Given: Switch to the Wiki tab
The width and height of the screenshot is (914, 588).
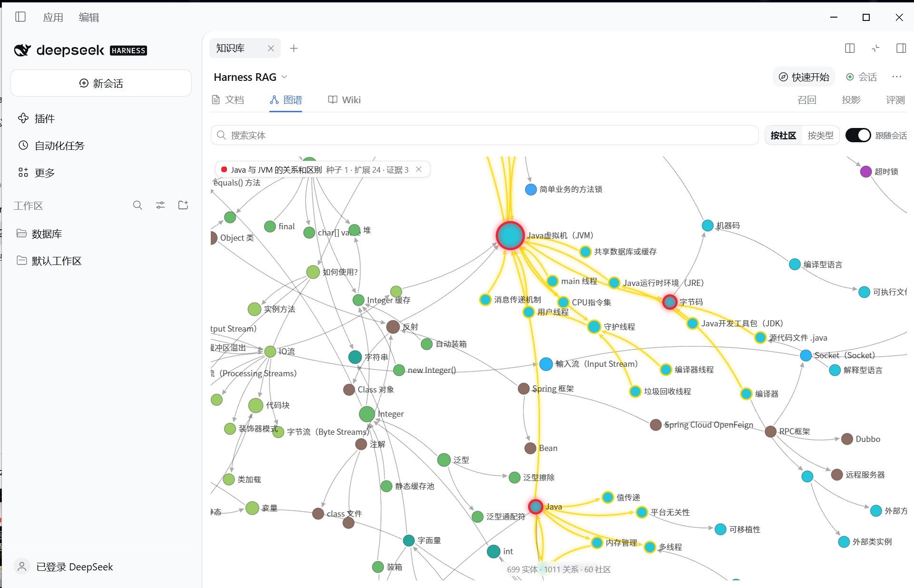Looking at the screenshot, I should click(344, 100).
